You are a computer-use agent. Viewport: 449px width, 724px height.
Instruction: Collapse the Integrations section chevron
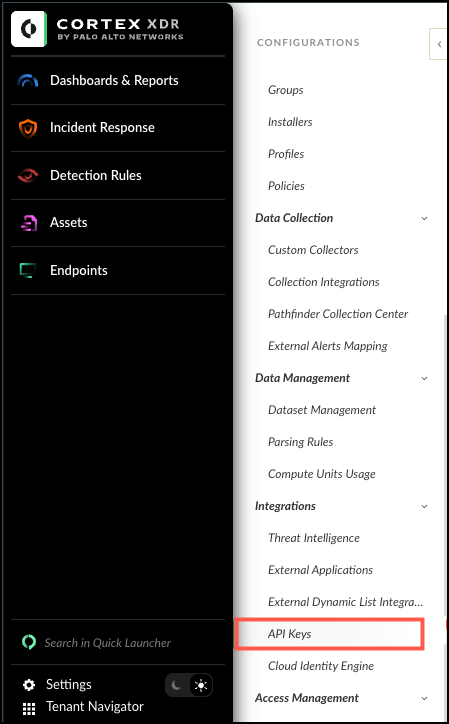pyautogui.click(x=425, y=507)
